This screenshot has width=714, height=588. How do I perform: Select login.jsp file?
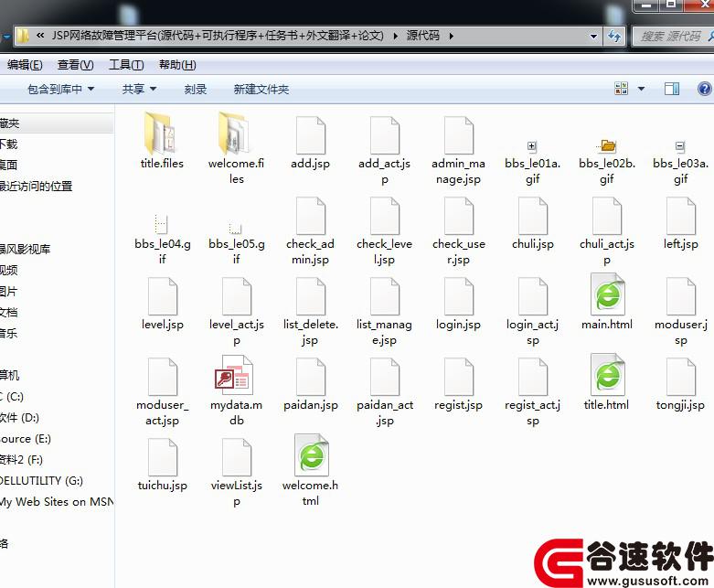(459, 304)
